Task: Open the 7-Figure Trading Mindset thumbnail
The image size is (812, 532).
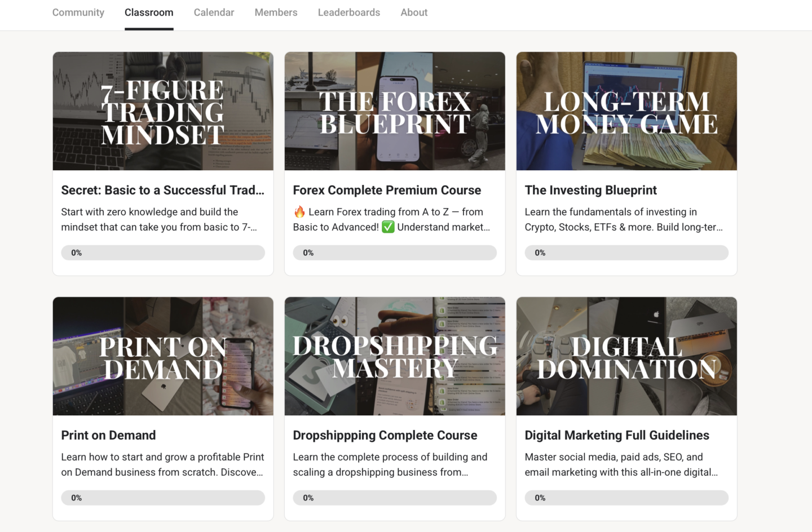Action: pos(163,111)
